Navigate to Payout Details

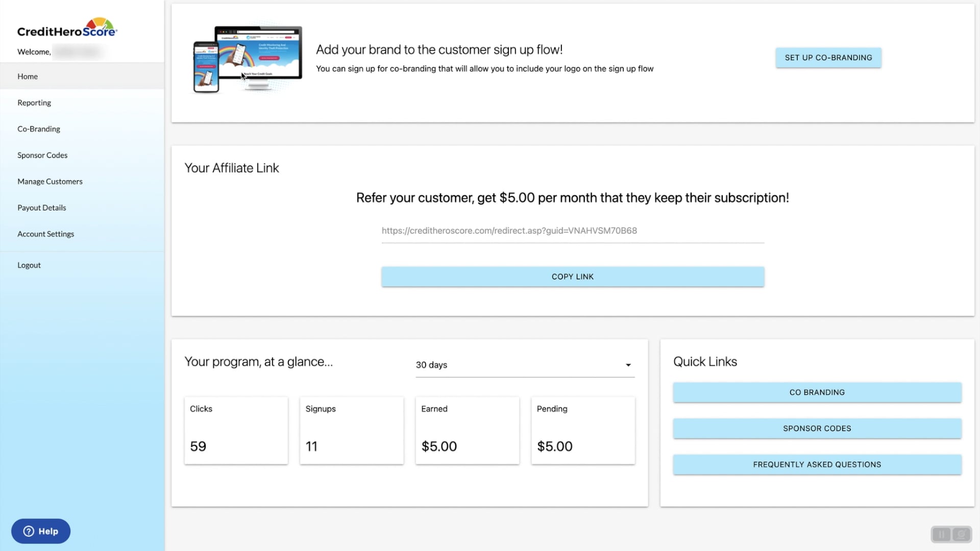coord(42,208)
